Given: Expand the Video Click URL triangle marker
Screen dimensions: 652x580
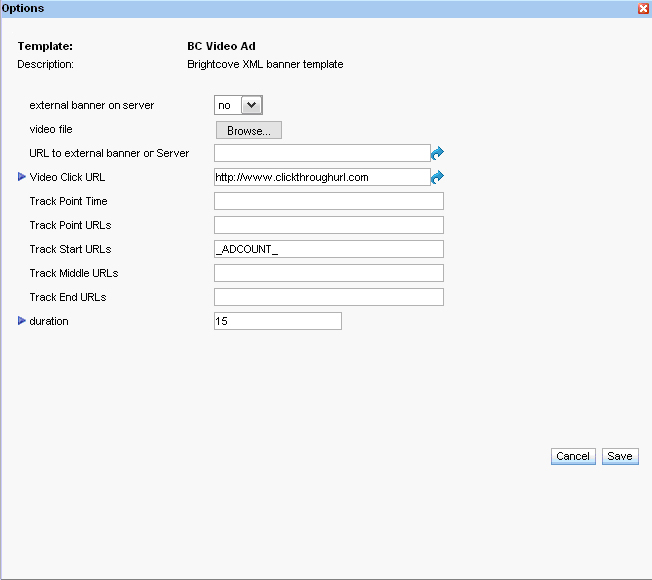Looking at the screenshot, I should point(22,177).
